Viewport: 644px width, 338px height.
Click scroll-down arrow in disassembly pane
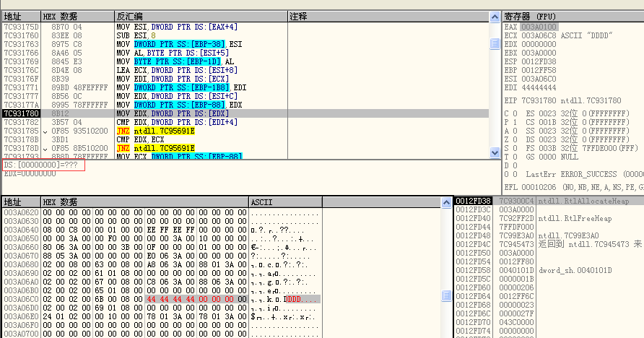point(495,152)
